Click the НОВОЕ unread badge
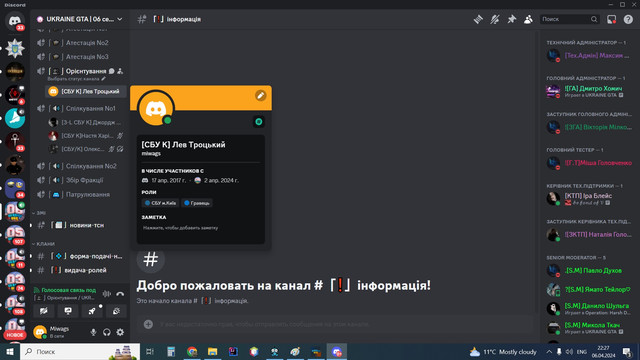 [15, 335]
